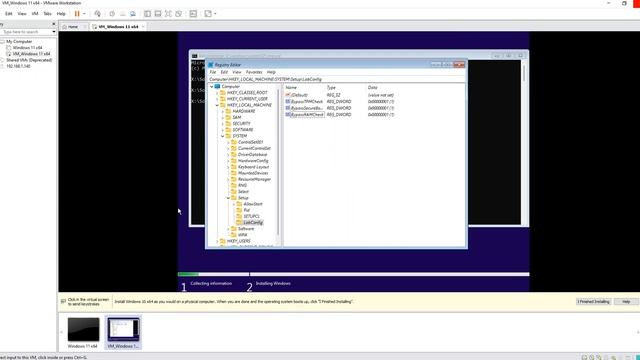
Task: Click the console view toolbar icon
Action: click(x=193, y=13)
